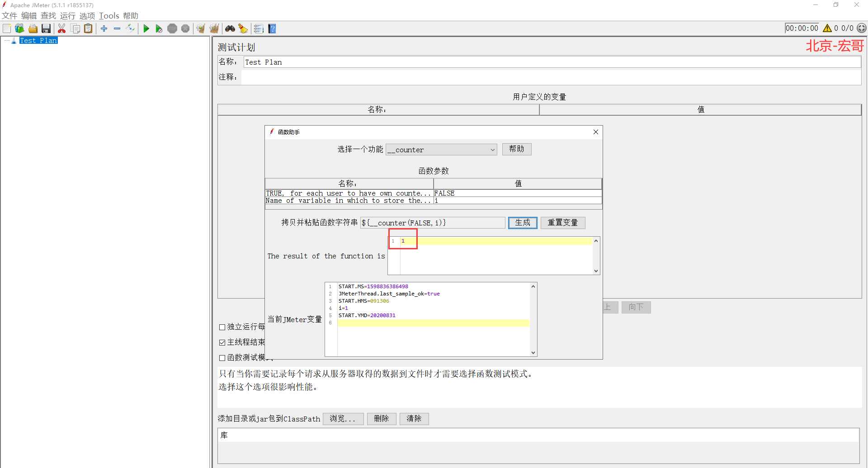Click the 生成 generate button
This screenshot has width=868, height=468.
point(523,223)
